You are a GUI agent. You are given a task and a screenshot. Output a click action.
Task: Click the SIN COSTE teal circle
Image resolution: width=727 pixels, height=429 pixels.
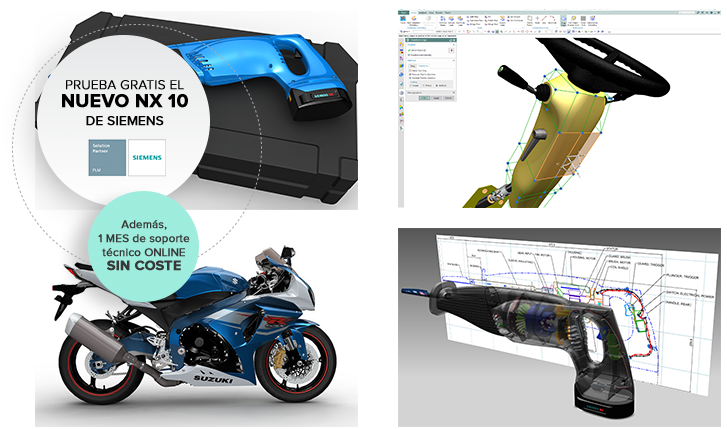143,246
